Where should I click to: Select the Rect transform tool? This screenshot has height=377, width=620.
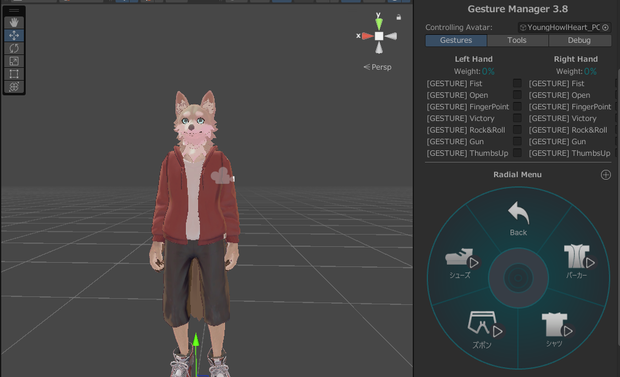tap(14, 74)
